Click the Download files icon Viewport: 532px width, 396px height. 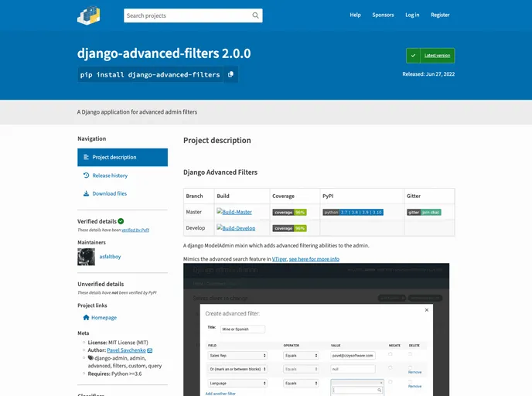pos(86,193)
